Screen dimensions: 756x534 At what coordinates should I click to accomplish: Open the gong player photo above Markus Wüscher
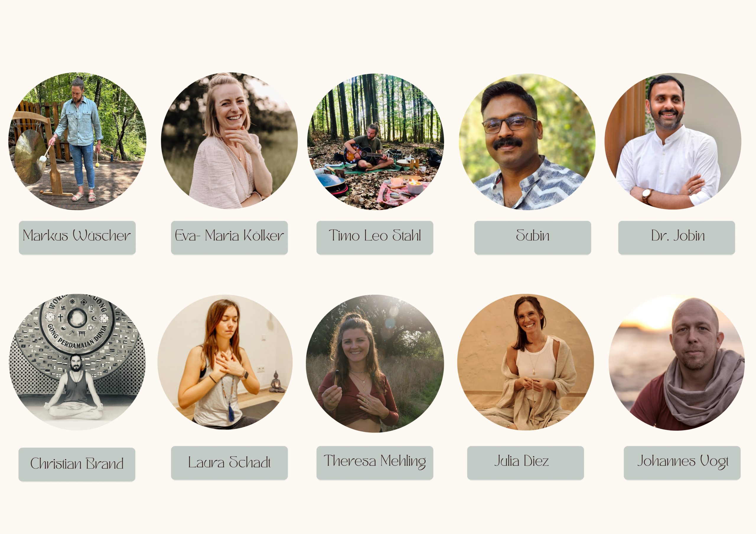pos(77,141)
